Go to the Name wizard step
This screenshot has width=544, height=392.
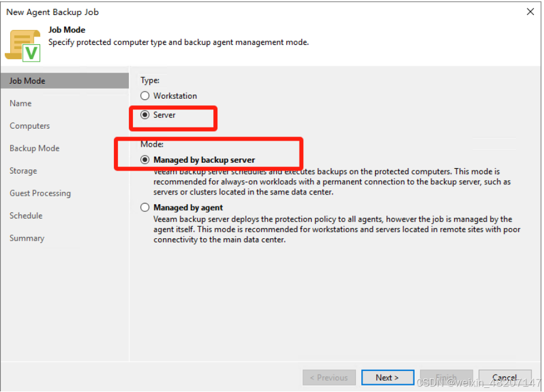coord(20,104)
